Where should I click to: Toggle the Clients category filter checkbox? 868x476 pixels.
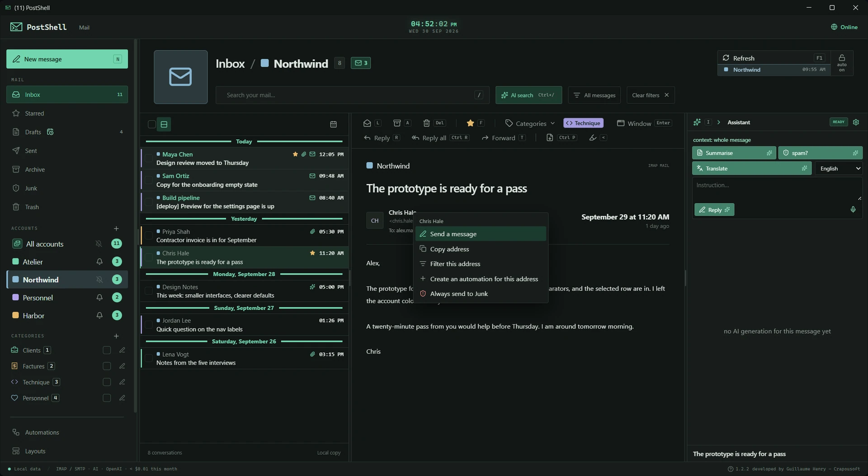(x=107, y=350)
